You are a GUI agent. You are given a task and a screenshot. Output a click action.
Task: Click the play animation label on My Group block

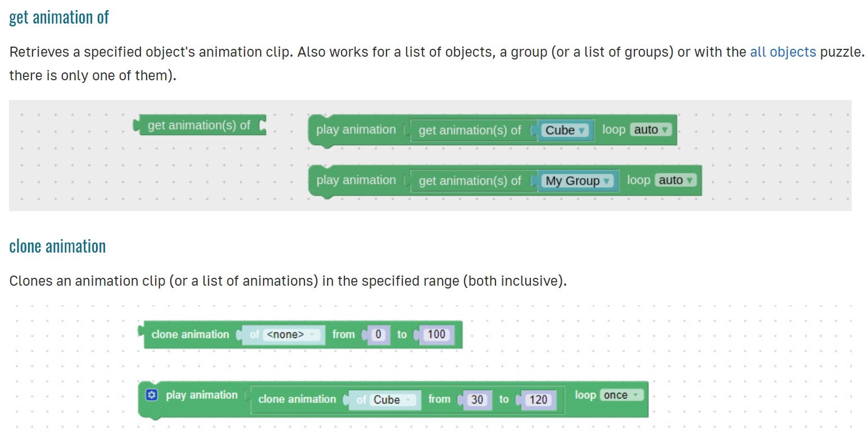click(356, 180)
